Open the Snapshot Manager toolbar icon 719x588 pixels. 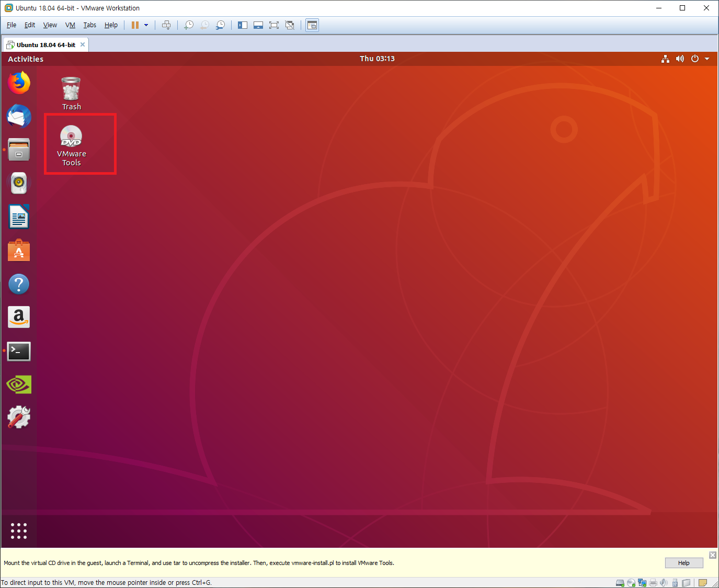pyautogui.click(x=221, y=25)
